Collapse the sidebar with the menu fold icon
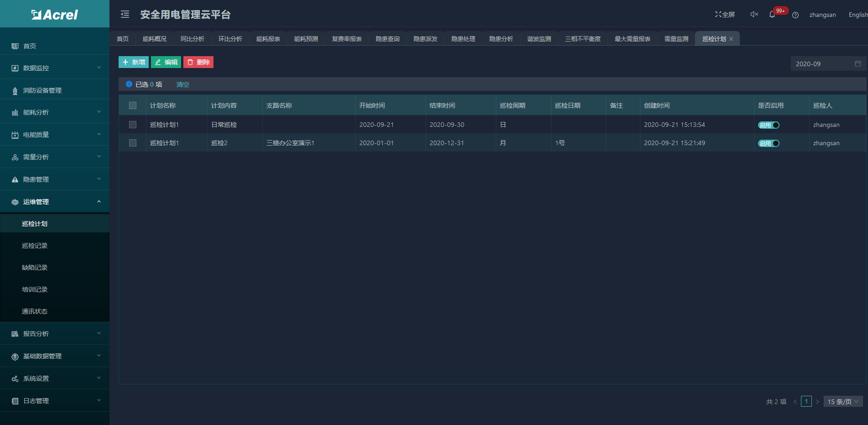Viewport: 868px width, 425px height. (125, 15)
